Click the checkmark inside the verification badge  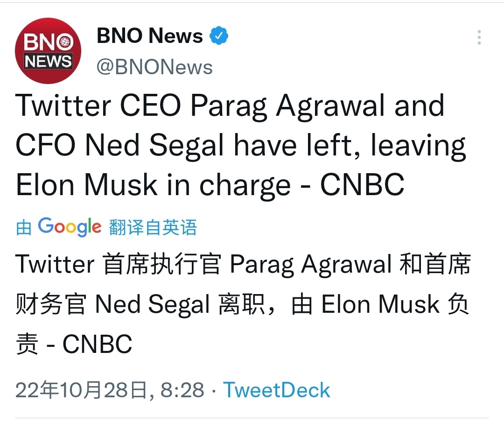pos(218,35)
